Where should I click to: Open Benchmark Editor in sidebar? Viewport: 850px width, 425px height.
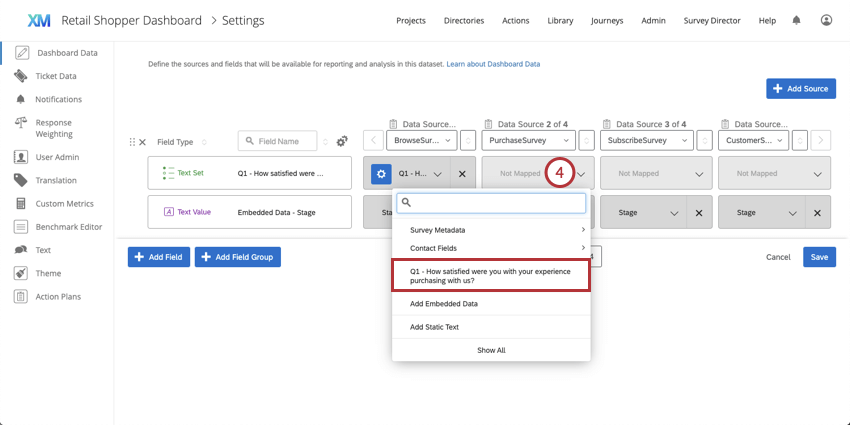(x=68, y=227)
